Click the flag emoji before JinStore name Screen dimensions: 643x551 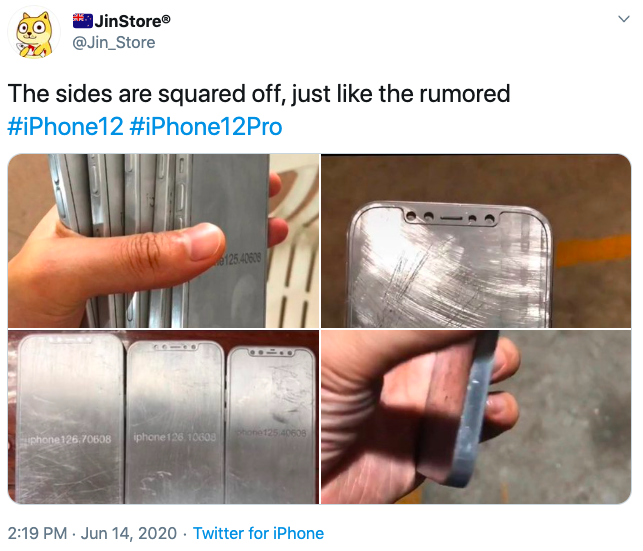[83, 21]
